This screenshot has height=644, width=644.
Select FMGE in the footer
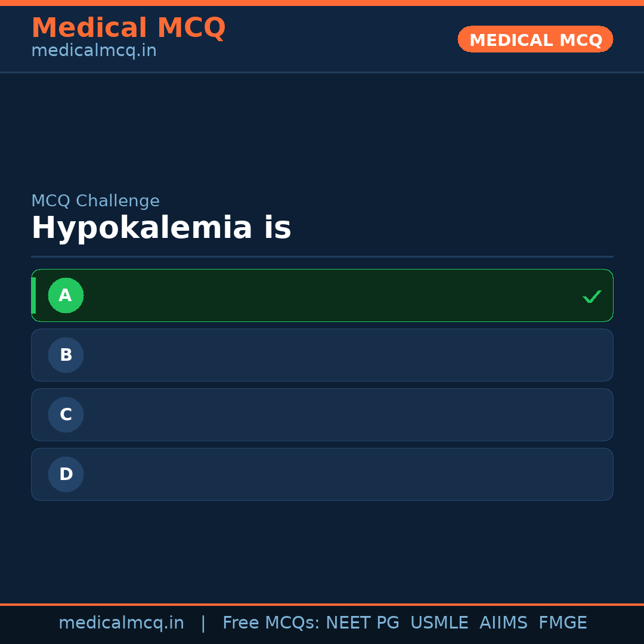562,623
